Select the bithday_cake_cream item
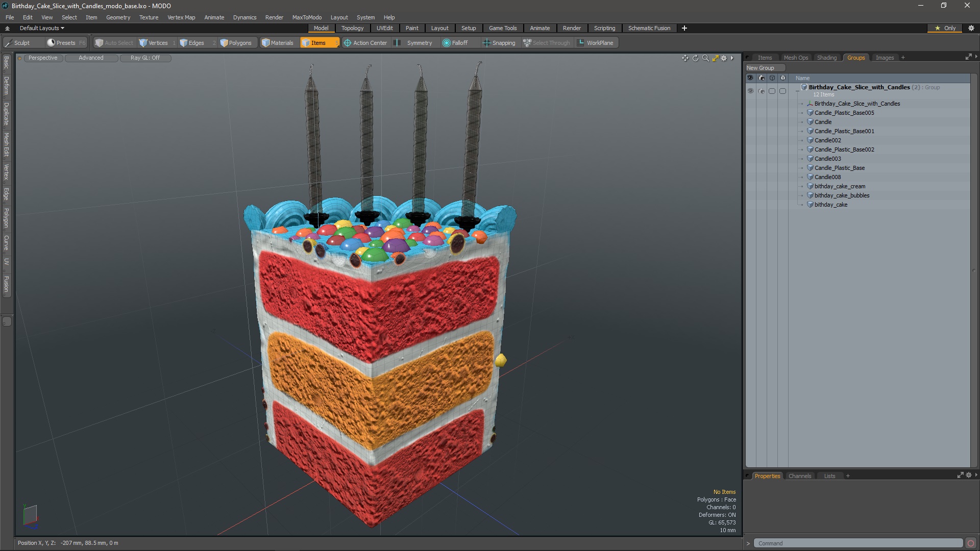Image resolution: width=980 pixels, height=551 pixels. click(x=840, y=186)
